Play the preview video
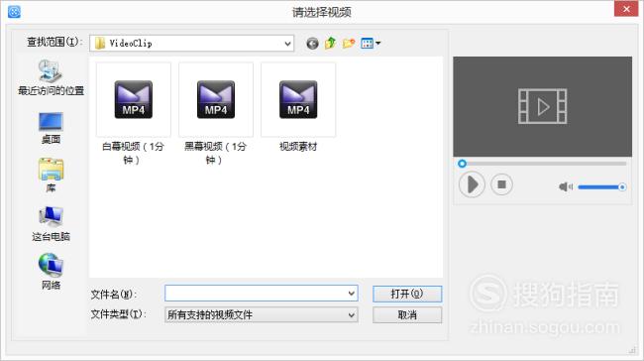This screenshot has width=644, height=361. [472, 184]
